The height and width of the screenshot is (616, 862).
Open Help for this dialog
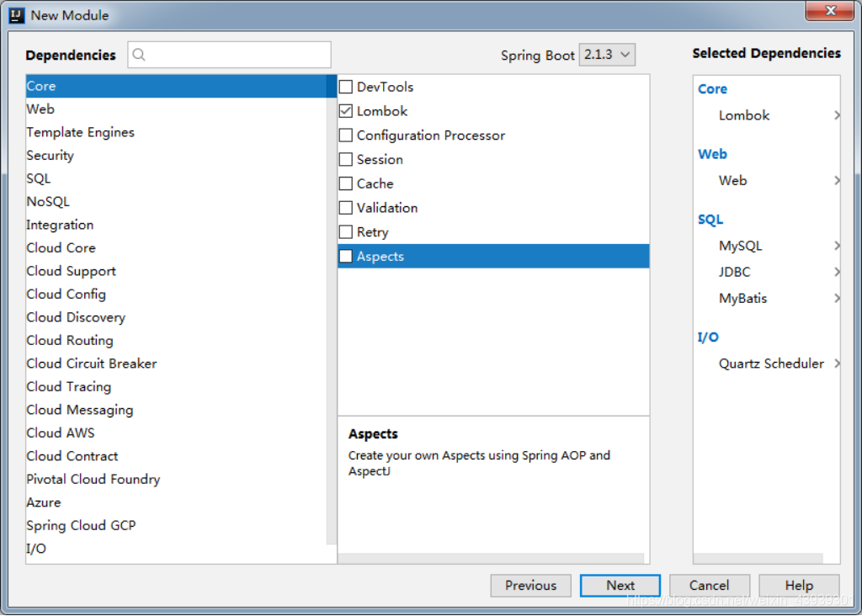[x=799, y=585]
